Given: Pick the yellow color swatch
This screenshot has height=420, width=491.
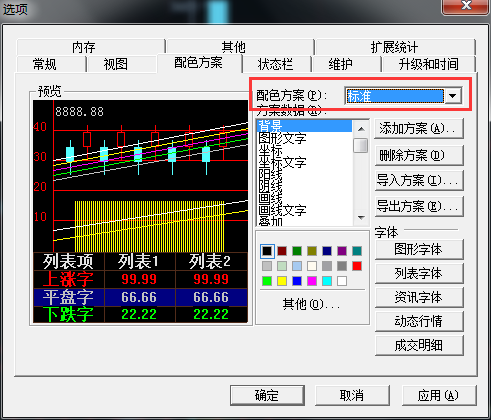Looking at the screenshot, I should (x=282, y=281).
